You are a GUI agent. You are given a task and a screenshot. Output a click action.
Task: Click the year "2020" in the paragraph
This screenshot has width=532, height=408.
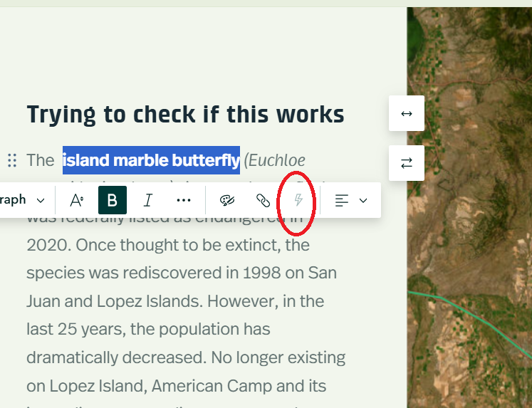pos(47,246)
